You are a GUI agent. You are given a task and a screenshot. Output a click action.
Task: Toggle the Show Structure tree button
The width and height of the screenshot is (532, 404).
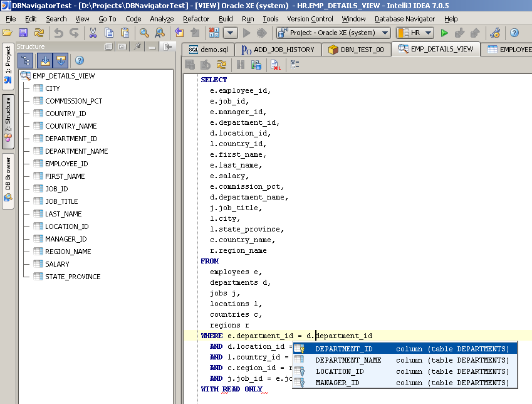(x=26, y=60)
